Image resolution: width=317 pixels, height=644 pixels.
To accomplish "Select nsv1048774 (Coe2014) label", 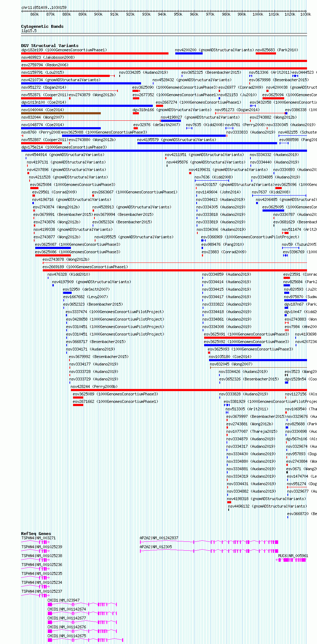I will (x=43, y=125).
